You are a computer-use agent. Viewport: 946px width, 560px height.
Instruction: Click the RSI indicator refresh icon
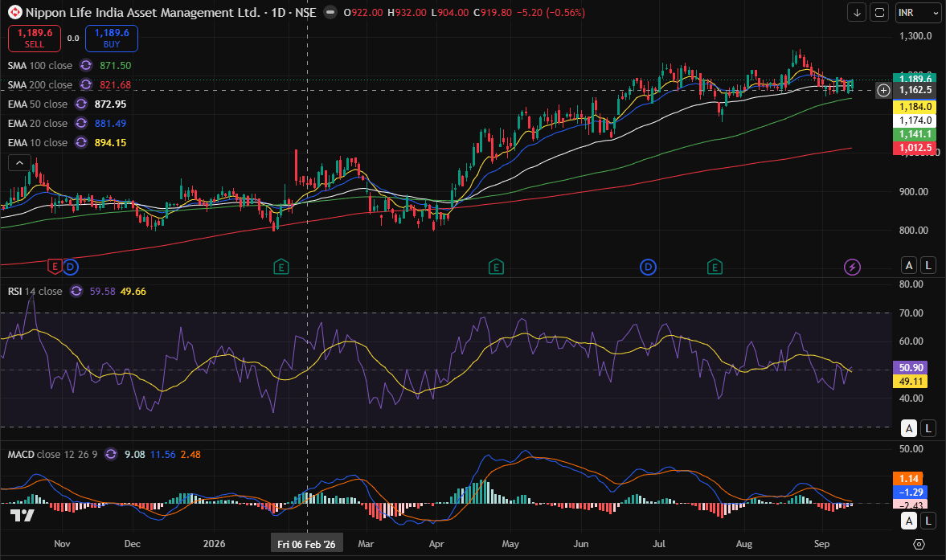(76, 291)
